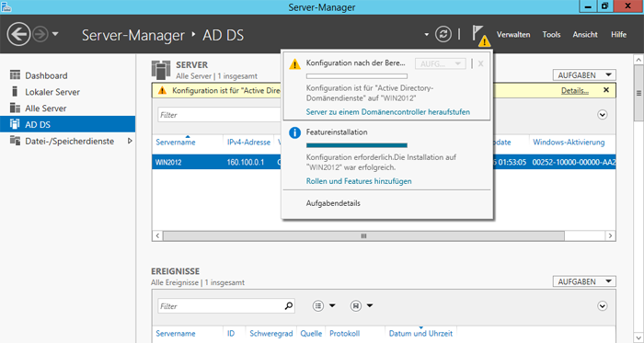Click empty progress bar under Konfiguration
644x343 pixels.
357,76
